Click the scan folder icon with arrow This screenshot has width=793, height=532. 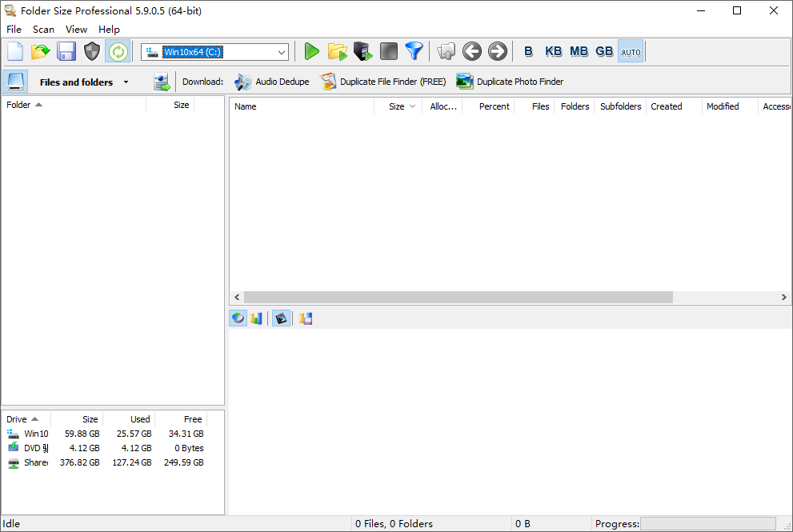pos(338,51)
